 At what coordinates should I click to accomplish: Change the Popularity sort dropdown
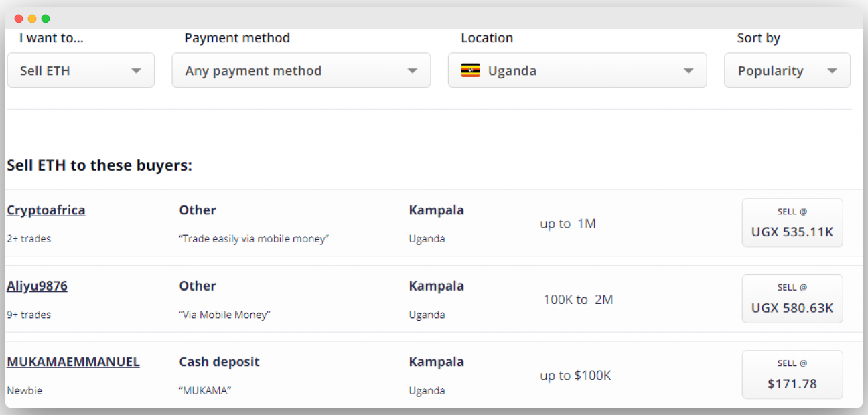pyautogui.click(x=787, y=70)
